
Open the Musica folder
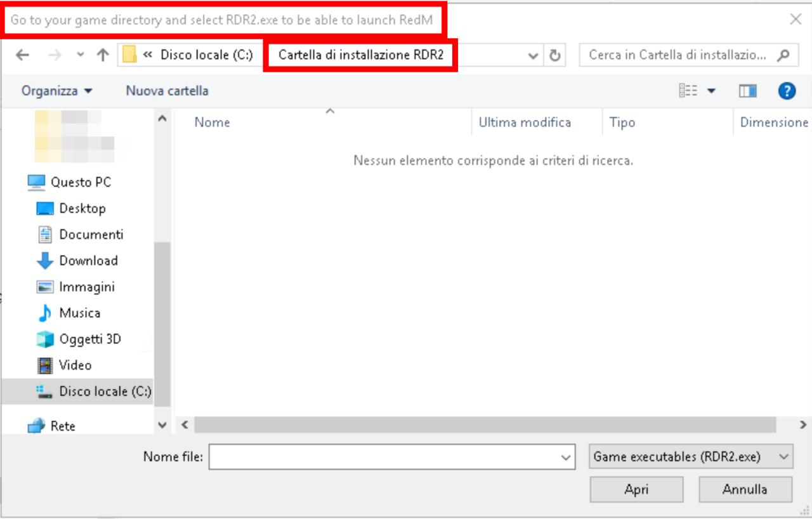click(79, 313)
